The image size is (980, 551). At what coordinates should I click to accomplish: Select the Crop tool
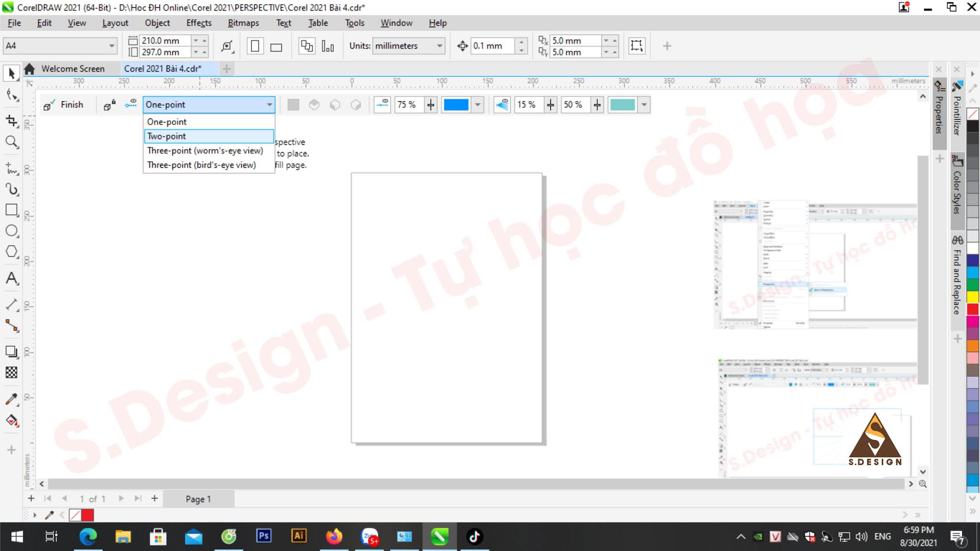pos(11,121)
